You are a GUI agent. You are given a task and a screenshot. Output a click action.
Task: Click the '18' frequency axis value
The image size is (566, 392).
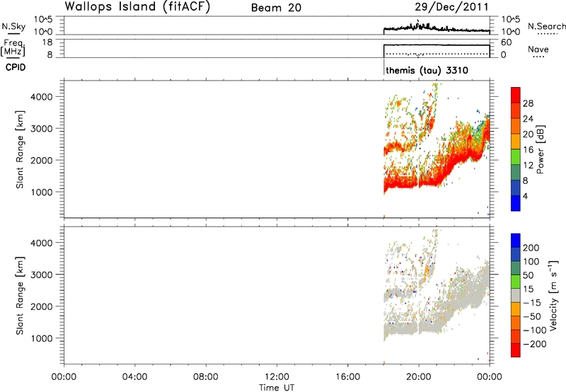coord(47,42)
